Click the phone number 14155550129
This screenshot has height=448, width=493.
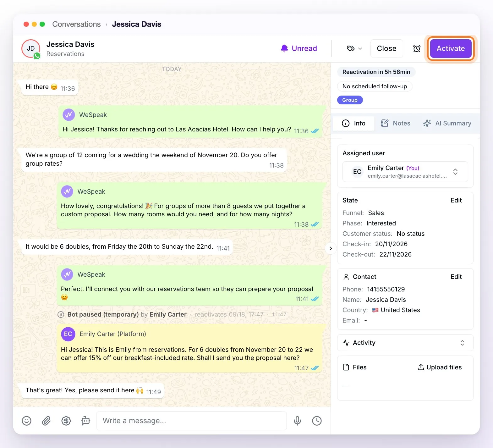coord(386,289)
